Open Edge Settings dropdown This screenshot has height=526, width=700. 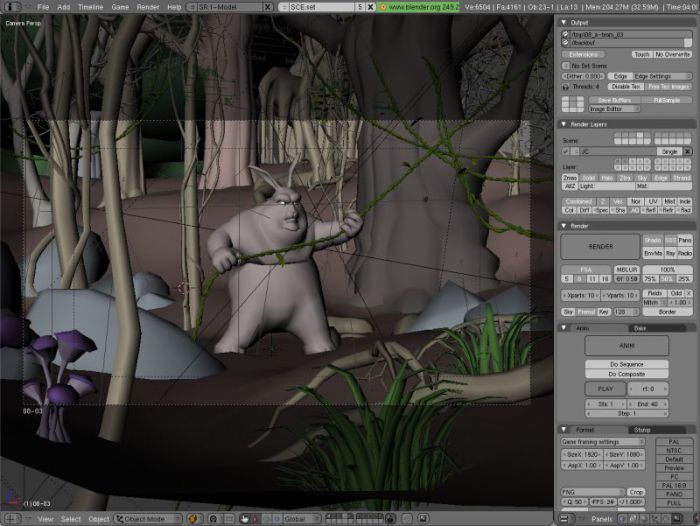(662, 76)
